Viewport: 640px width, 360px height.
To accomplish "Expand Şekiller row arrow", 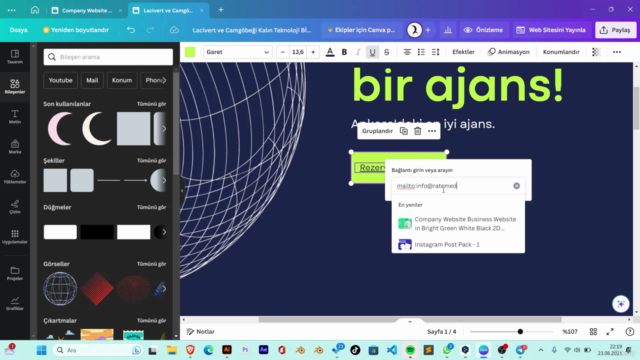I will pos(164,180).
